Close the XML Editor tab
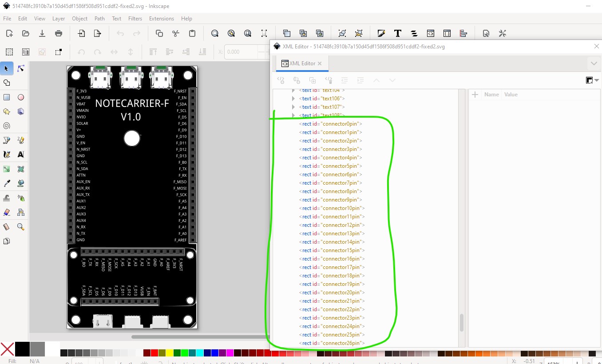602x364 pixels. [x=319, y=63]
